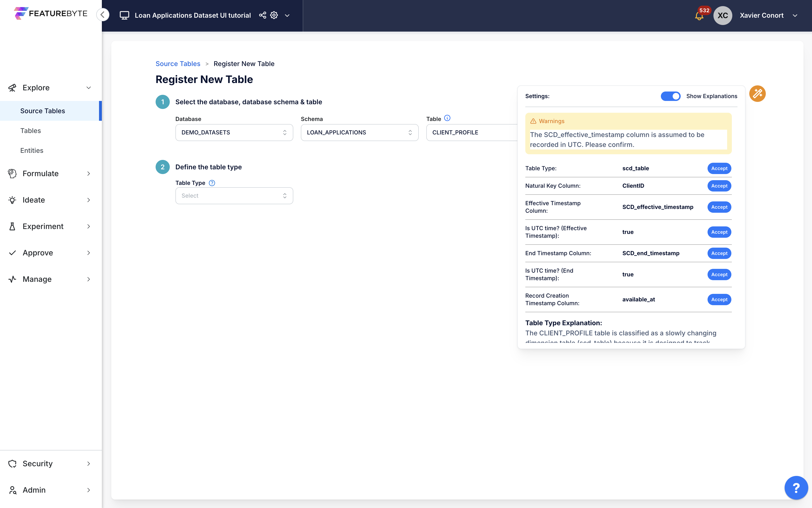Open the Database DEMO_DATASETS dropdown
This screenshot has height=508, width=812.
pos(234,132)
